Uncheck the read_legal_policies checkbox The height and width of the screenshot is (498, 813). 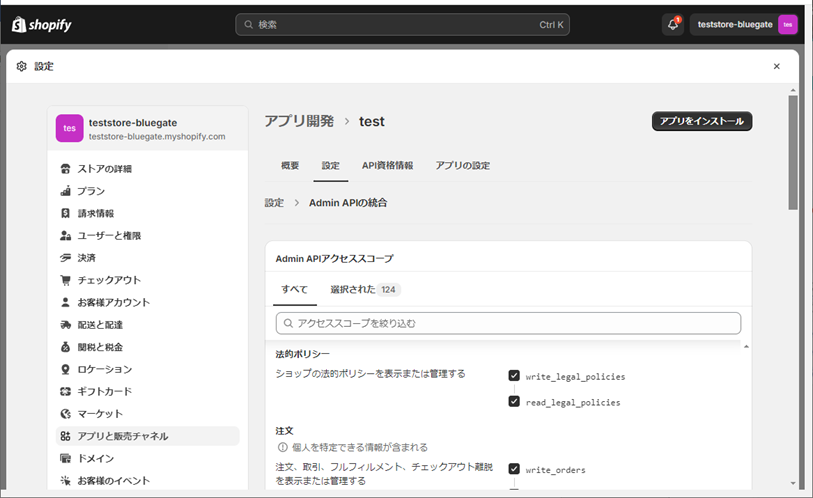(514, 402)
